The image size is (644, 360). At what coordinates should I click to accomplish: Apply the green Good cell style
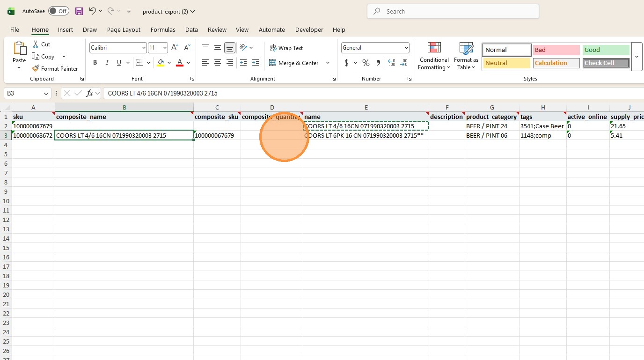pyautogui.click(x=606, y=50)
